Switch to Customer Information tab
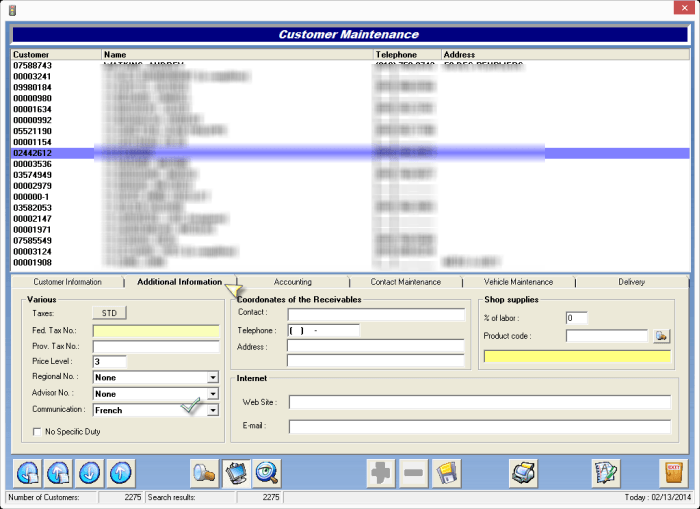700x509 pixels. [67, 282]
